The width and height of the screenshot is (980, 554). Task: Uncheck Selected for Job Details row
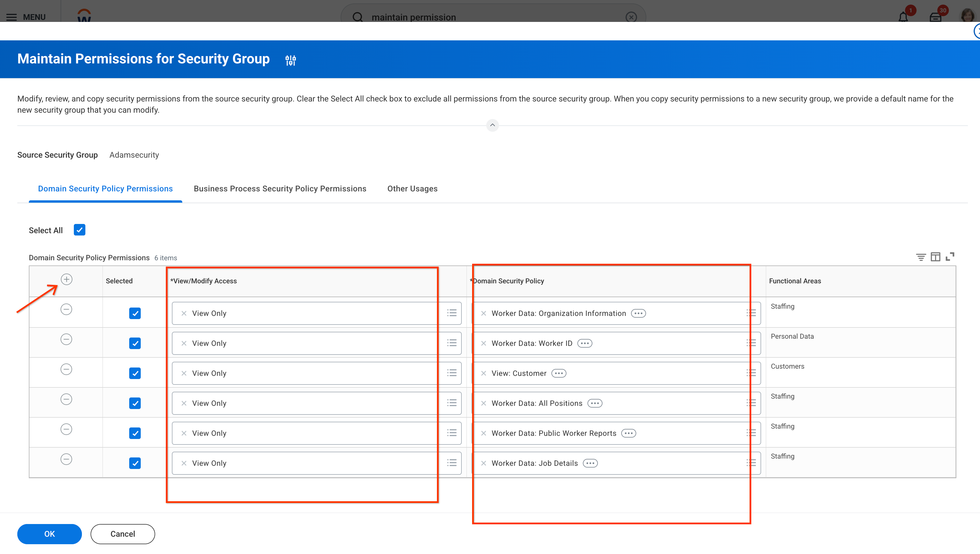click(135, 463)
